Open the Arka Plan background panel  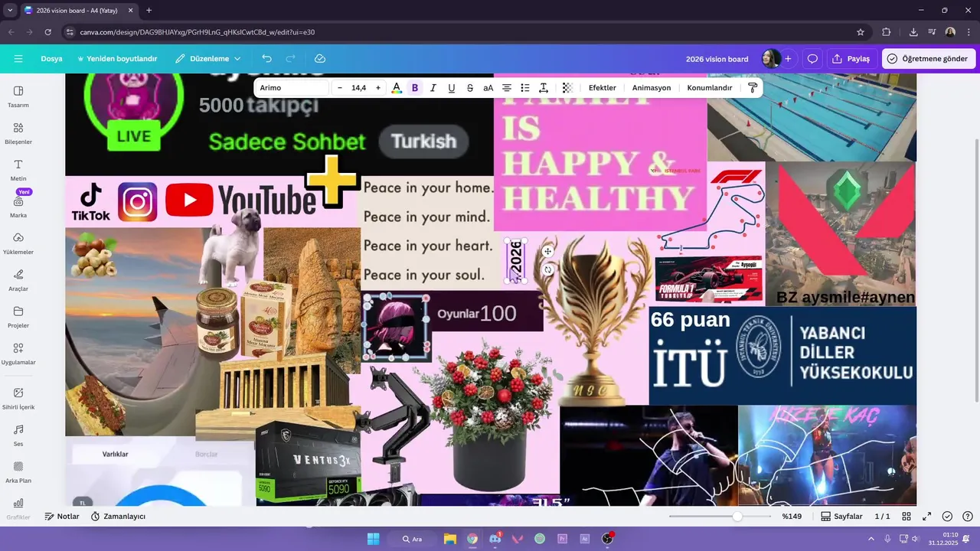tap(18, 471)
